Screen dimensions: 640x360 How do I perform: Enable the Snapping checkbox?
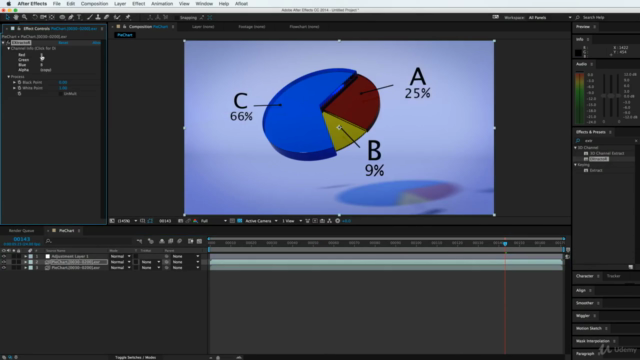(176, 18)
